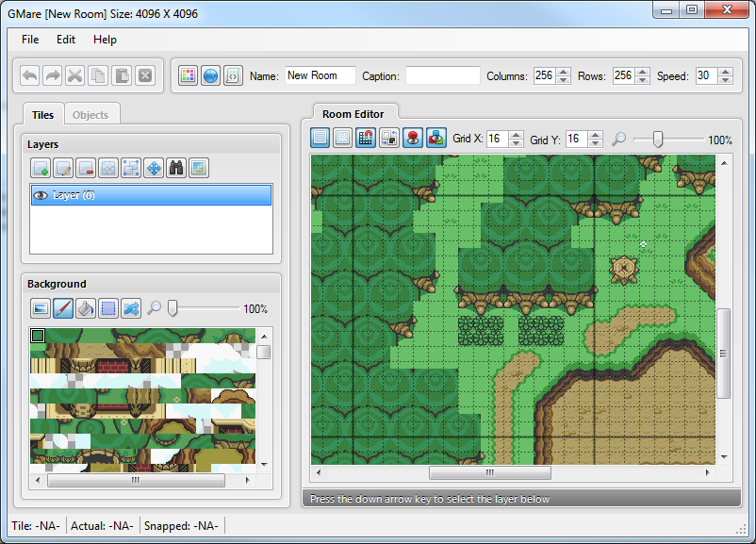Click the Paste clipboard icon
756x544 pixels.
point(122,75)
